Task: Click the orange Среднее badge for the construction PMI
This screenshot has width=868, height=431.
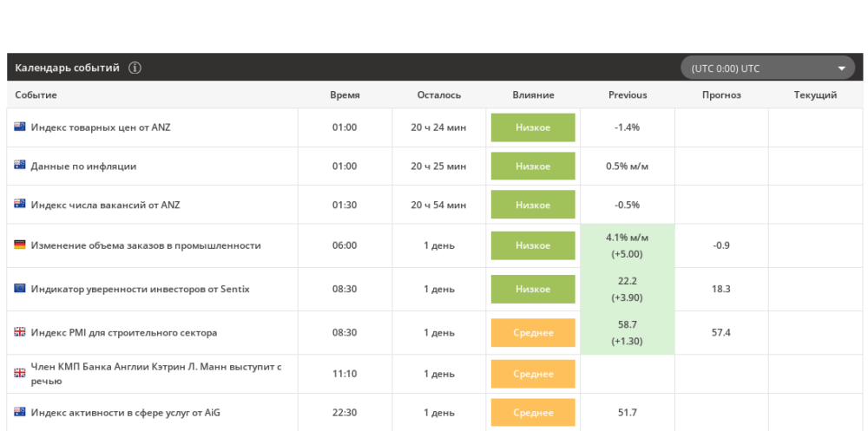Action: (533, 333)
